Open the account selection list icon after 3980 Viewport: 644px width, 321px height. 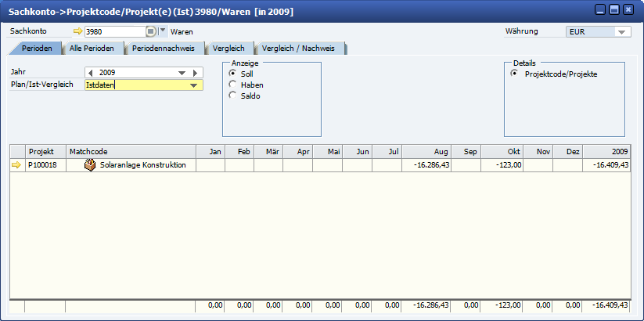(151, 32)
